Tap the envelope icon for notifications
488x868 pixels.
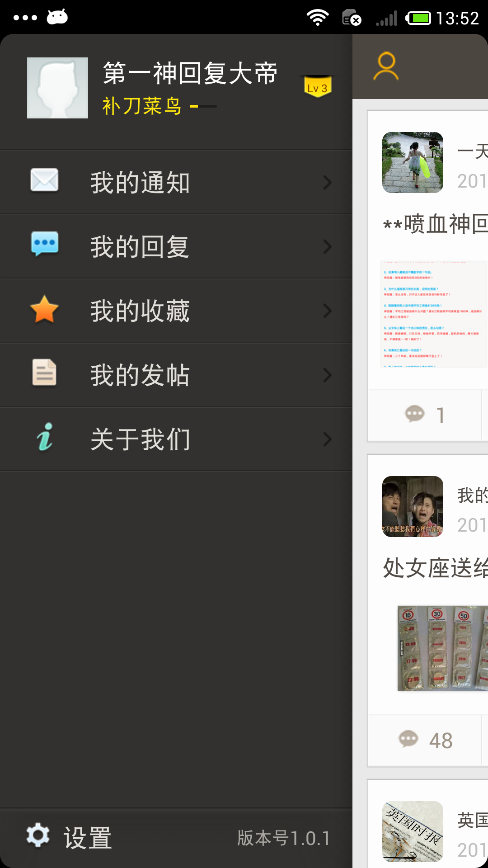point(44,180)
